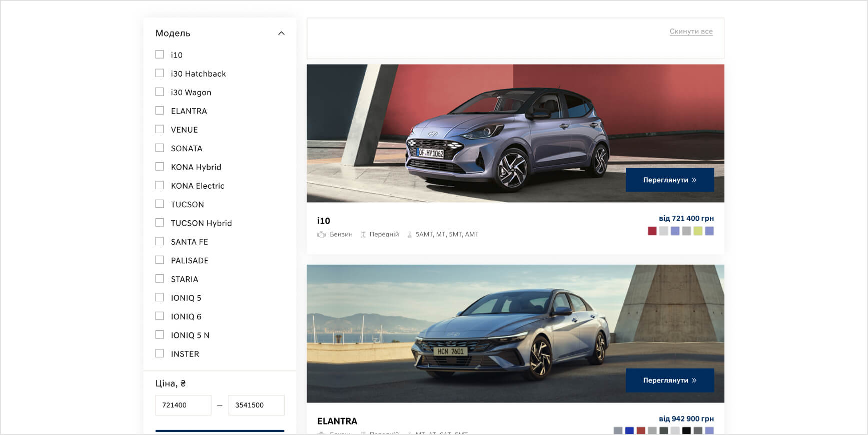Choose the black ELANTRA color swatch
This screenshot has width=868, height=435.
coord(686,430)
